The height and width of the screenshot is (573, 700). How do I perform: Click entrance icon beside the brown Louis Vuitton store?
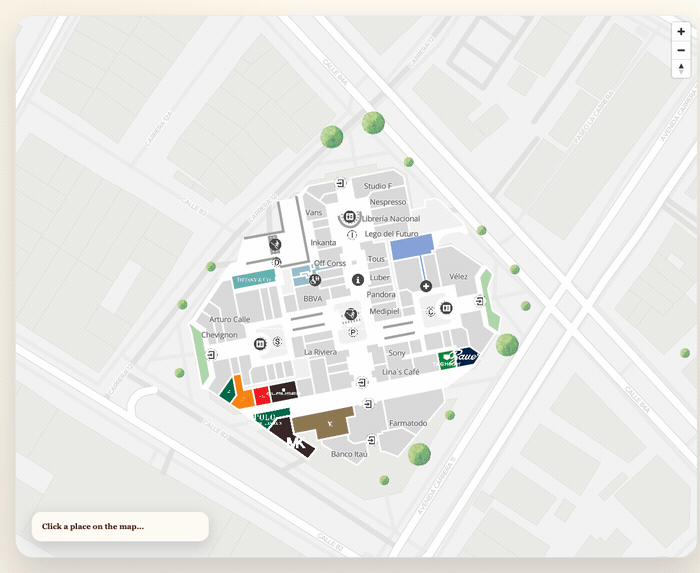[x=367, y=404]
